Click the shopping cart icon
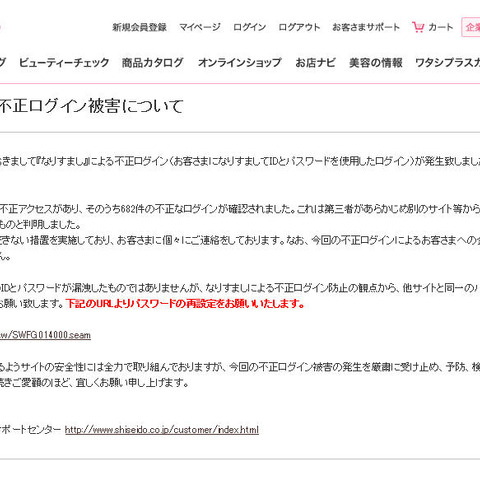This screenshot has width=480, height=480. click(418, 27)
